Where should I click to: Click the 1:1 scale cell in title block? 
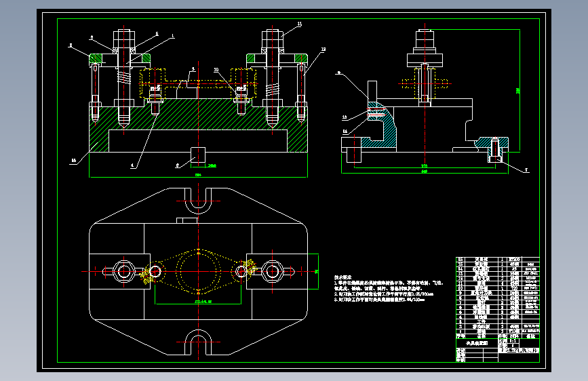513,341
